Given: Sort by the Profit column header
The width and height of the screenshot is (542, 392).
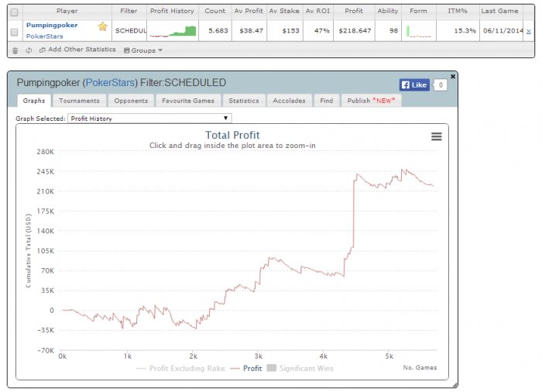Looking at the screenshot, I should point(354,11).
